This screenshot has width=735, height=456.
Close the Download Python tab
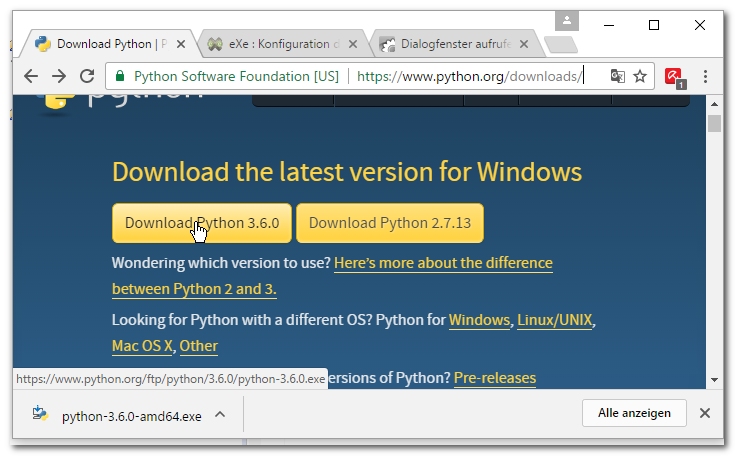tap(181, 44)
